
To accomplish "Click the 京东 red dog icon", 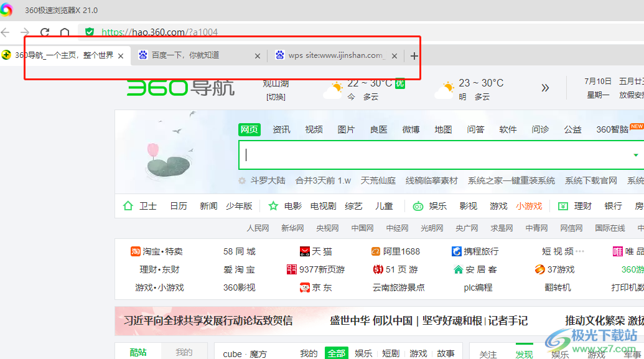I will pos(305,287).
